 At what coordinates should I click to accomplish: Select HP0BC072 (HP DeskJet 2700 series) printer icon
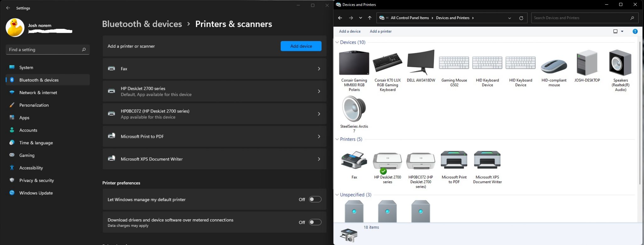coord(421,161)
